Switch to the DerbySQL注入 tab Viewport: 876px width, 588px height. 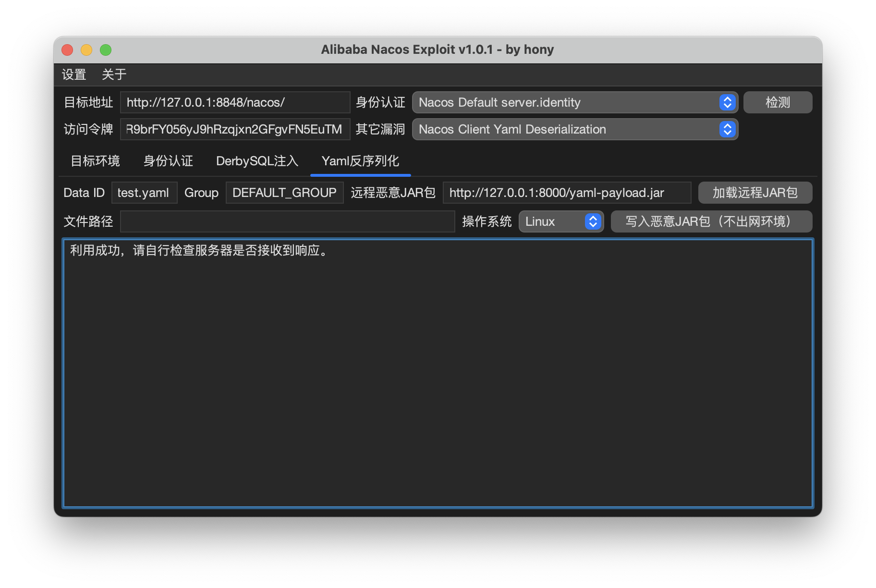pyautogui.click(x=257, y=161)
